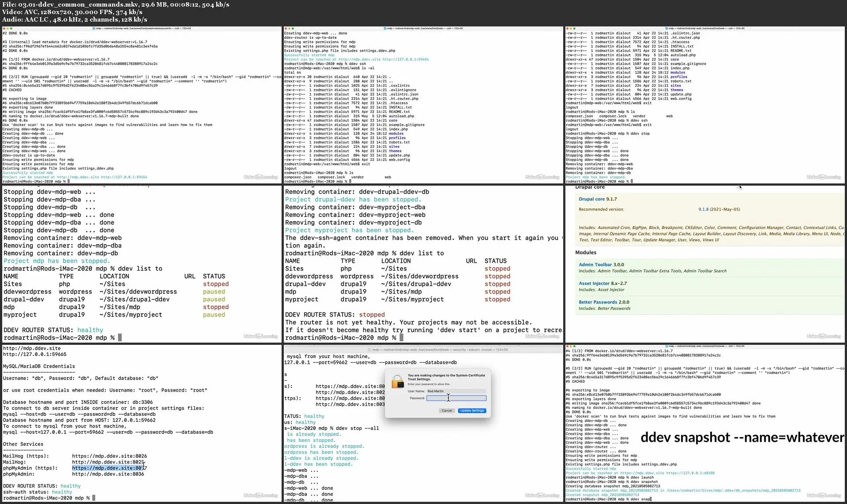The height and width of the screenshot is (504, 847).
Task: Click MailHog URL http://mdp.ddev.site:8025
Action: click(108, 462)
